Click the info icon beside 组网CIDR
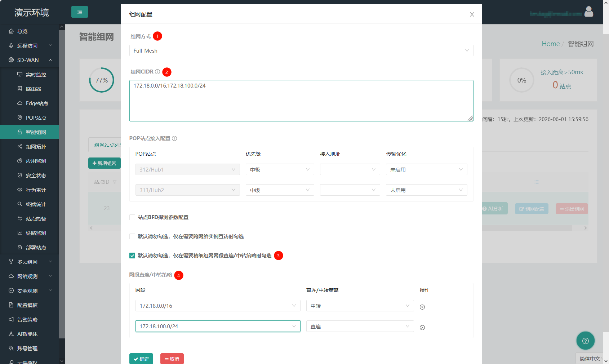The width and height of the screenshot is (609, 364). click(x=157, y=72)
